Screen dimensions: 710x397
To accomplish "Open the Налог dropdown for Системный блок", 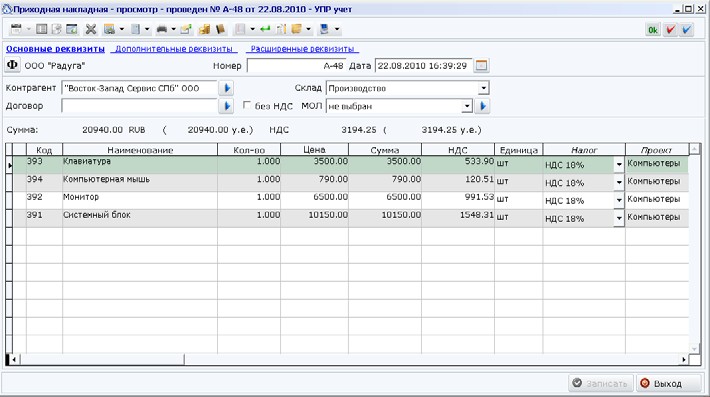I will (x=619, y=218).
